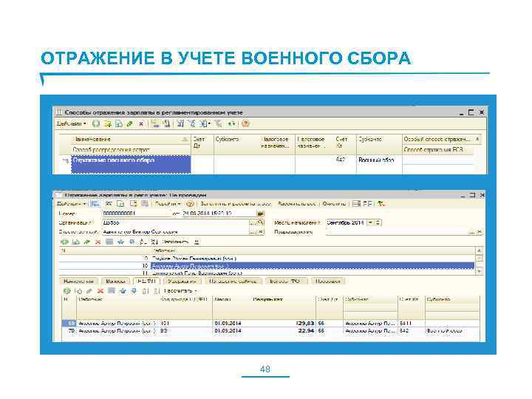532x399 pixels.
Task: Switch to the Удержания tab
Action: point(183,282)
